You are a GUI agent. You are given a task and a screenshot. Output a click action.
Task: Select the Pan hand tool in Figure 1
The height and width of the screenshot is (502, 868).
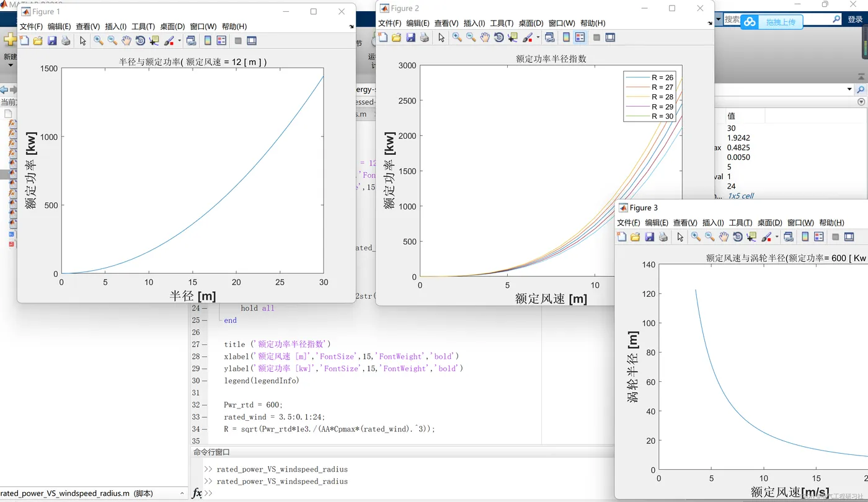(126, 41)
